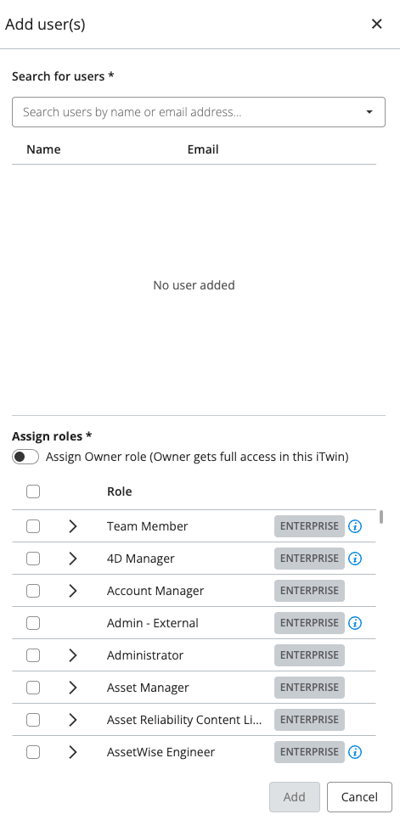Check the Team Member role checkbox
Viewport: 400px width, 820px height.
(x=33, y=527)
